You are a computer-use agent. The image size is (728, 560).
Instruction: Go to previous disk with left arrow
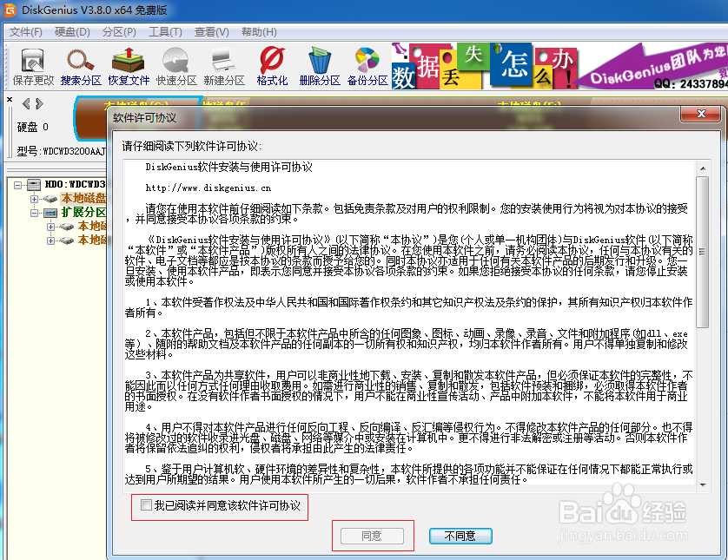(26, 103)
